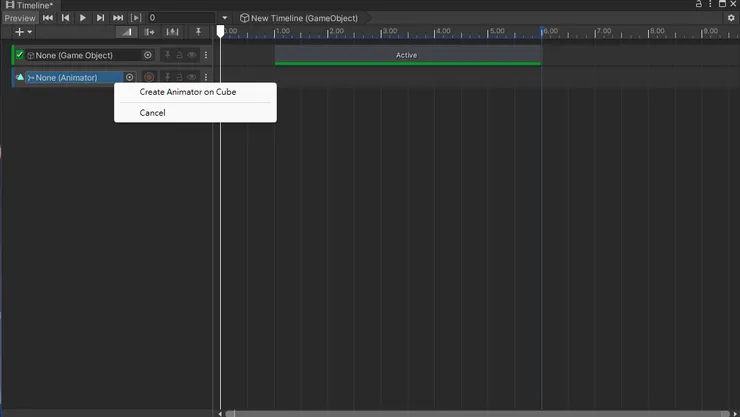Click the None (Animator) binding field

(75, 77)
